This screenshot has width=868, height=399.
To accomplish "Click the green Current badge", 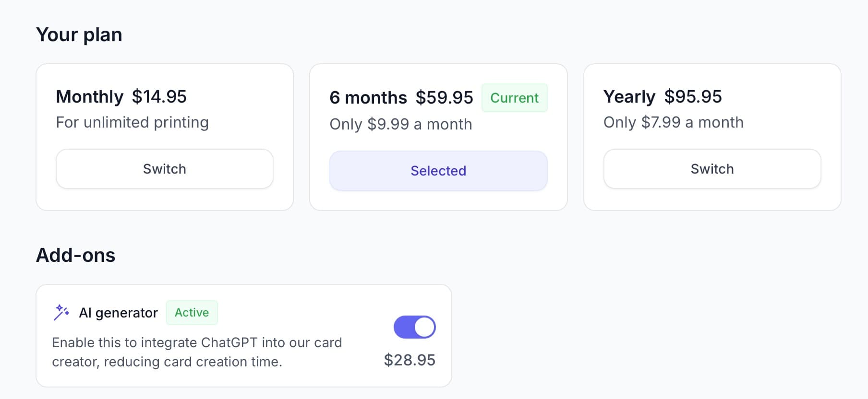I will pos(514,98).
